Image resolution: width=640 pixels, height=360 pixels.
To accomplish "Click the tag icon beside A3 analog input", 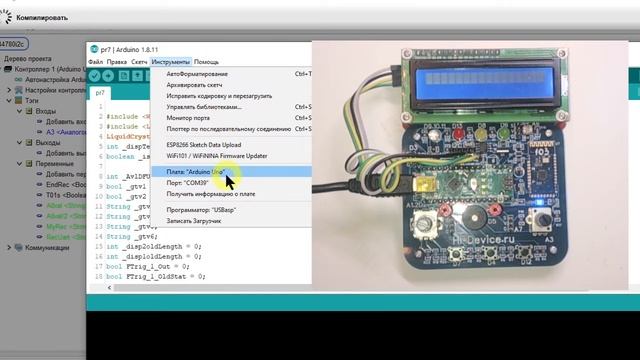I will coord(40,132).
